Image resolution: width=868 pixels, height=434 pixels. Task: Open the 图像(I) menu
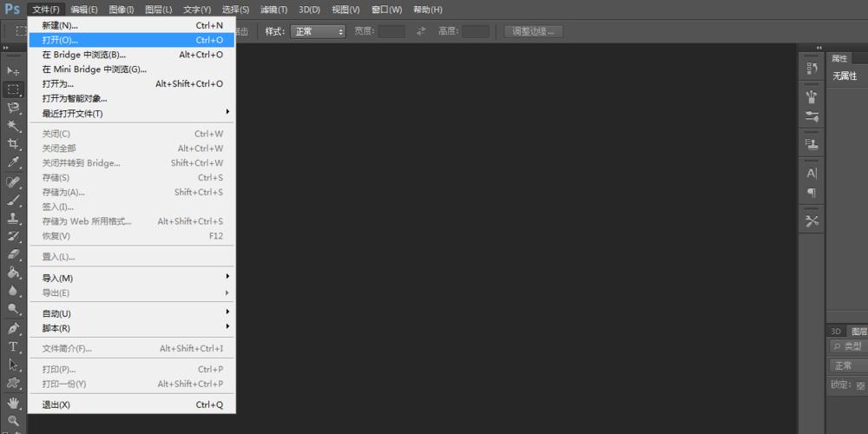tap(122, 10)
